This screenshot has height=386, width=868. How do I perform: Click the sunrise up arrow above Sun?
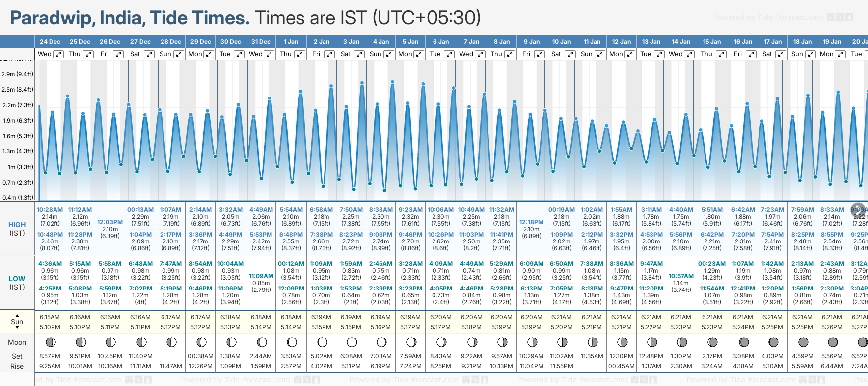coord(17,315)
